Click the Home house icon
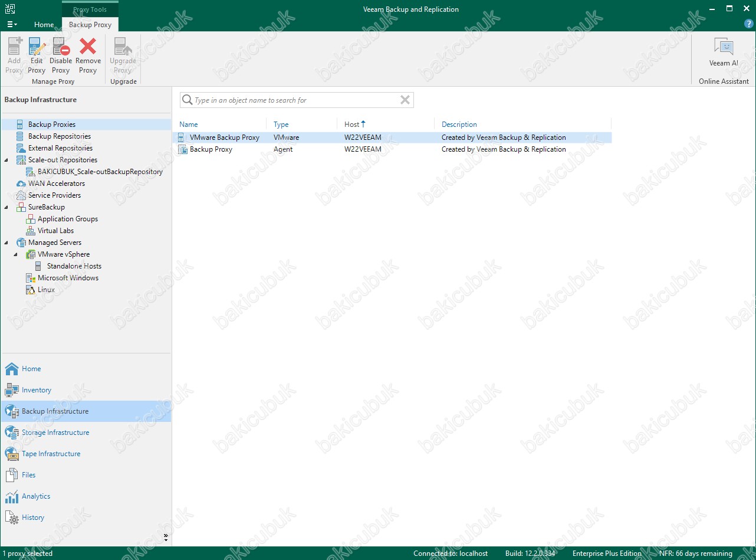This screenshot has width=756, height=560. (x=12, y=369)
